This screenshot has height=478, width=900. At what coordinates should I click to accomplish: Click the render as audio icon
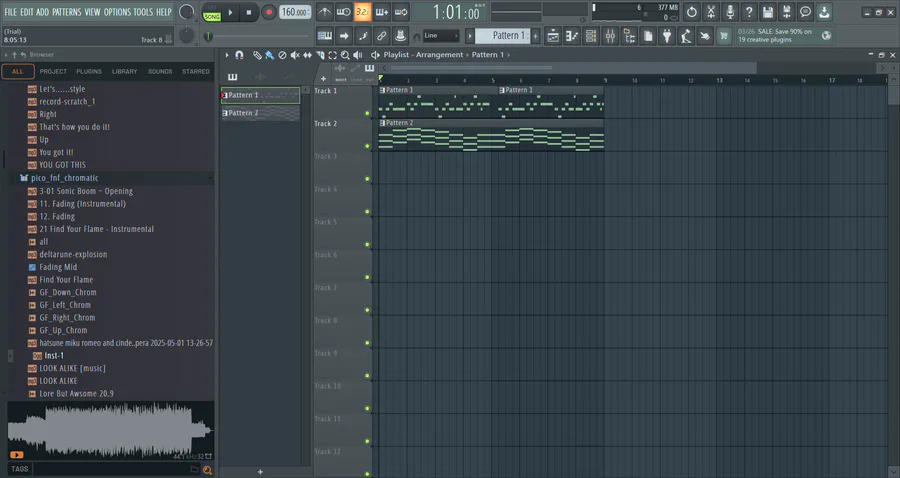[786, 11]
